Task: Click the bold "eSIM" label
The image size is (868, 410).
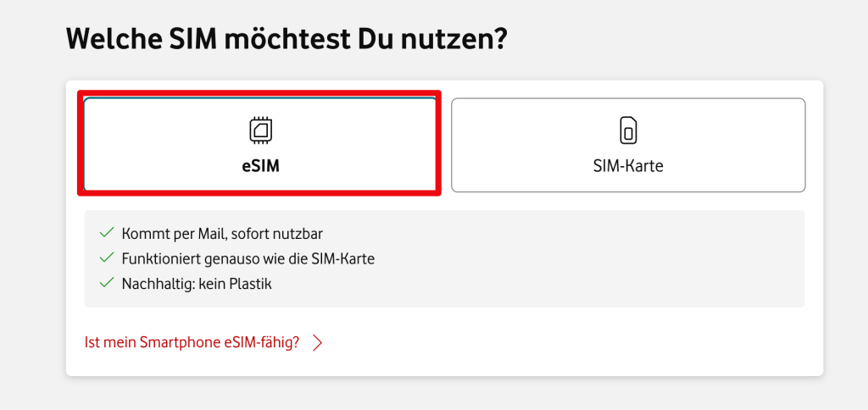Action: pyautogui.click(x=259, y=167)
